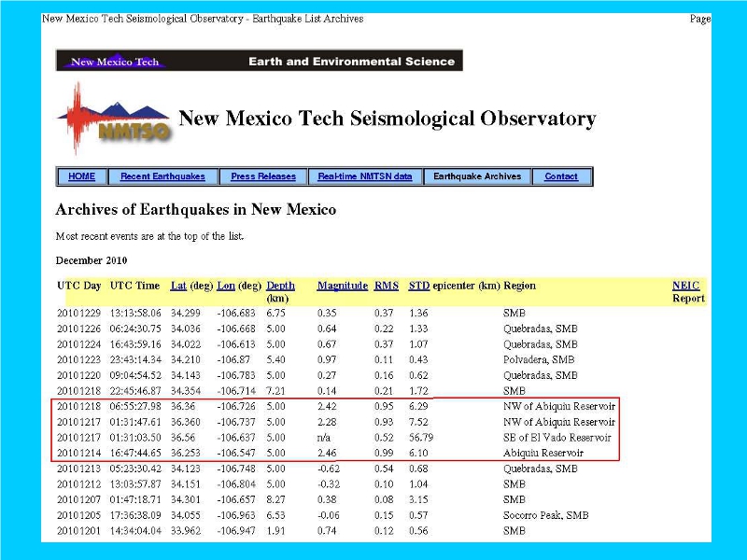Viewport: 747px width, 560px height.
Task: Click UTC time 16:43:59.16 cell
Action: (x=135, y=344)
